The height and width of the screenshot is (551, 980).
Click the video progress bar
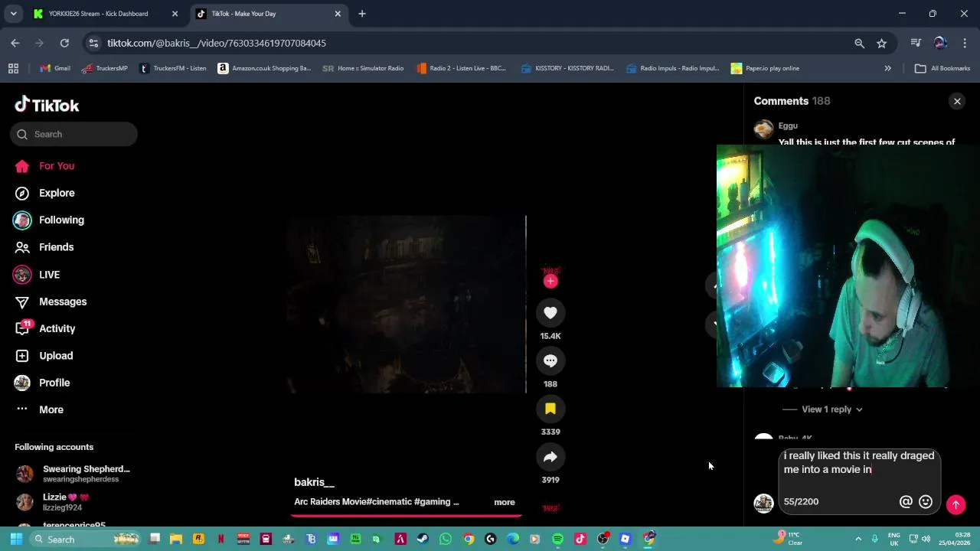(x=406, y=515)
